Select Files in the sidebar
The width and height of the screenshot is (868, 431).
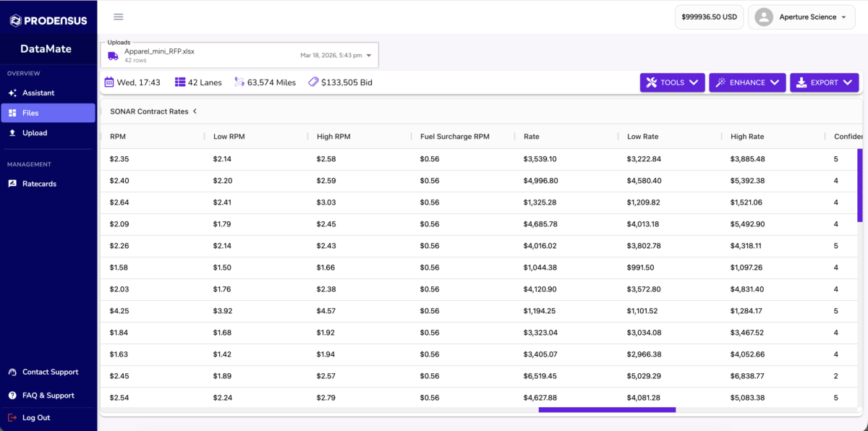tap(48, 113)
